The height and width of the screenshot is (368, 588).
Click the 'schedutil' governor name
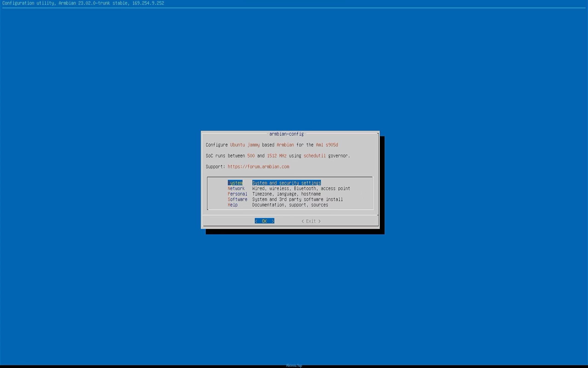315,156
